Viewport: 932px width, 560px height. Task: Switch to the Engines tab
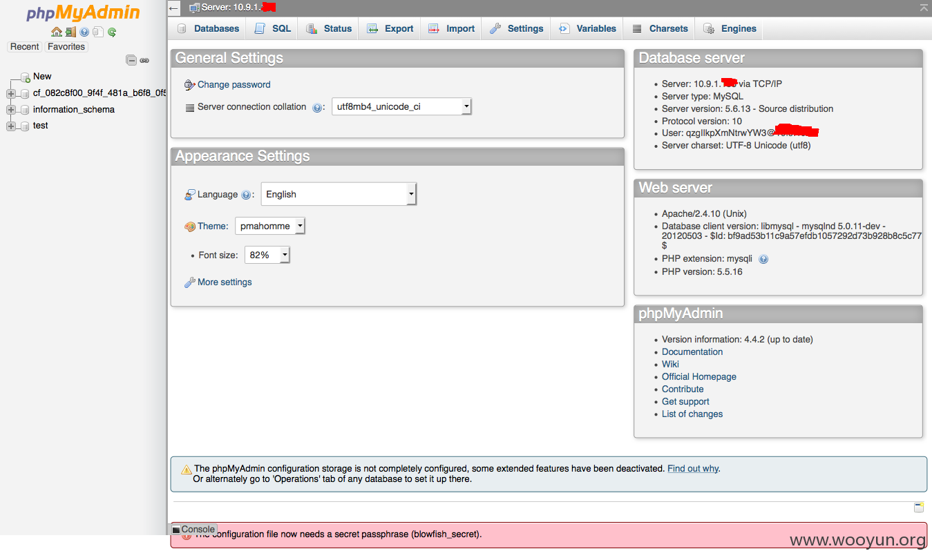coord(730,28)
